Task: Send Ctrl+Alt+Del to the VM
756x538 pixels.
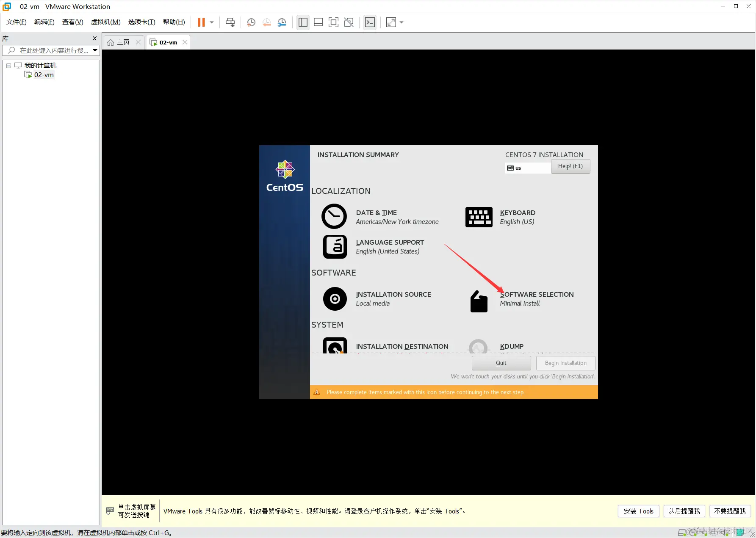Action: click(x=230, y=22)
